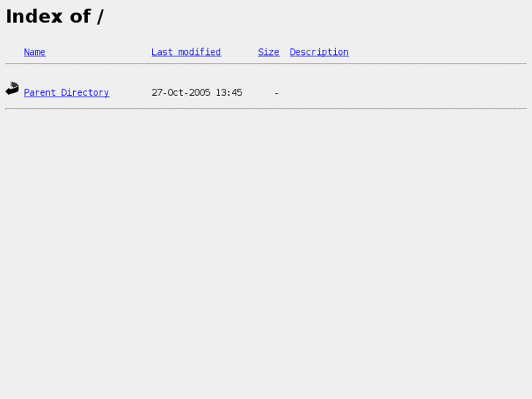Click the word 'Parent' in the directory link
The image size is (532, 399).
pyautogui.click(x=40, y=93)
